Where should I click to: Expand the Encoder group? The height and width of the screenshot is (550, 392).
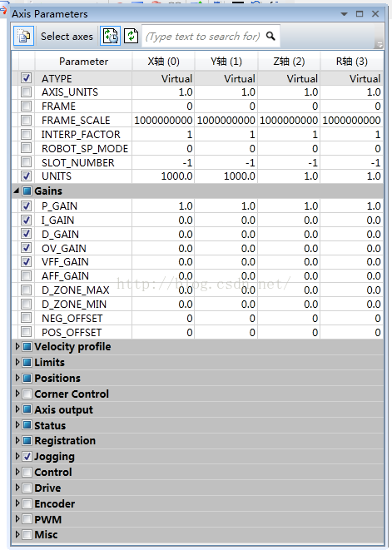click(x=17, y=503)
